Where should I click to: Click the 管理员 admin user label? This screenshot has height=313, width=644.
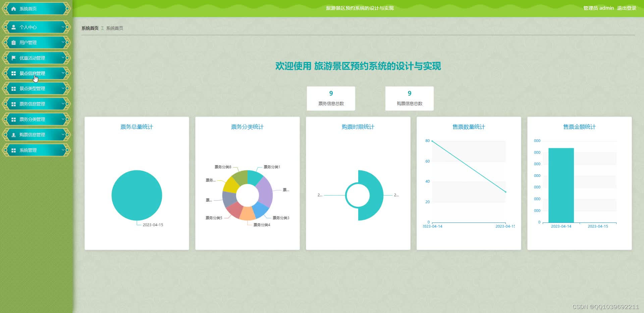tap(598, 8)
